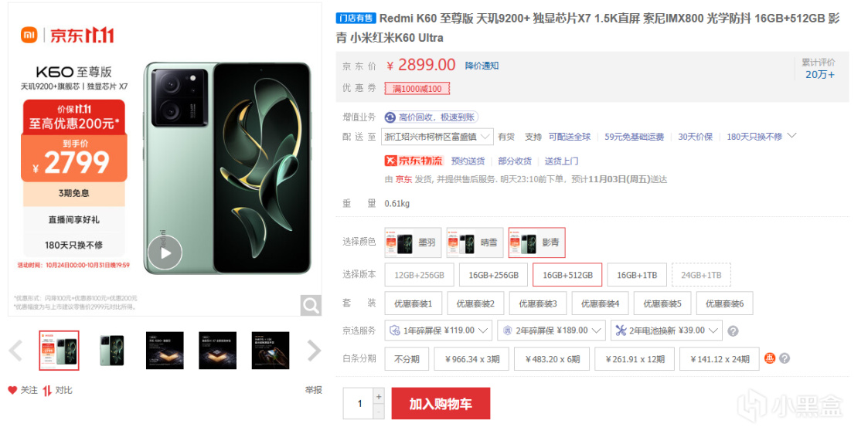Open the 2年电池换新 service dropdown

(x=666, y=331)
